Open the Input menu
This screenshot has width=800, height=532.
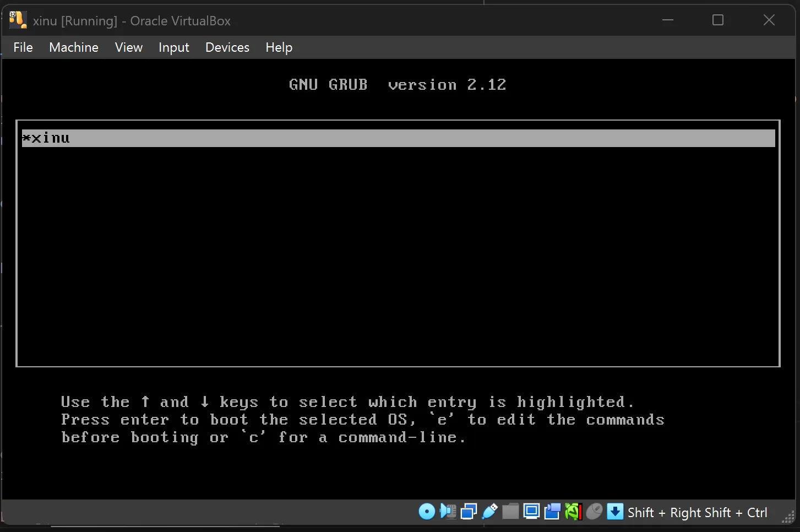click(x=173, y=47)
